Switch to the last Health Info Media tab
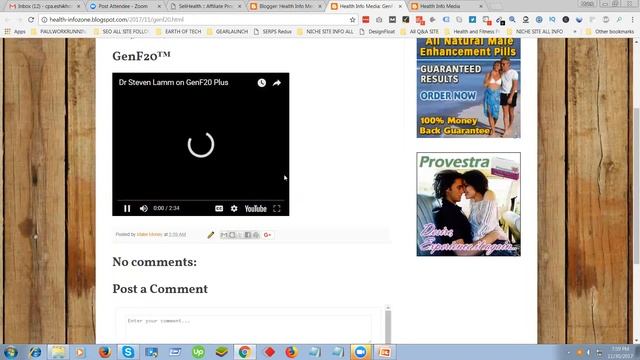 (x=447, y=6)
